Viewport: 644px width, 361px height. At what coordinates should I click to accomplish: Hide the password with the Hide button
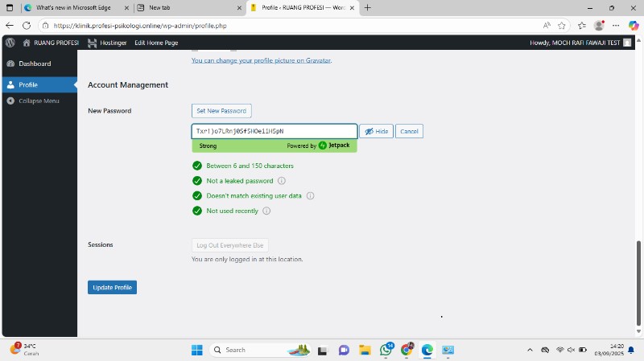(x=376, y=131)
